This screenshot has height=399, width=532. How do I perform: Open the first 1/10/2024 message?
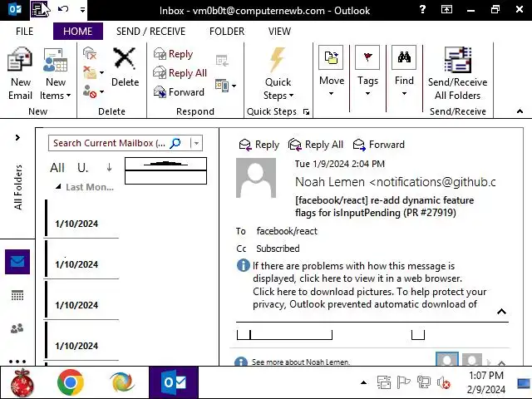pos(81,219)
